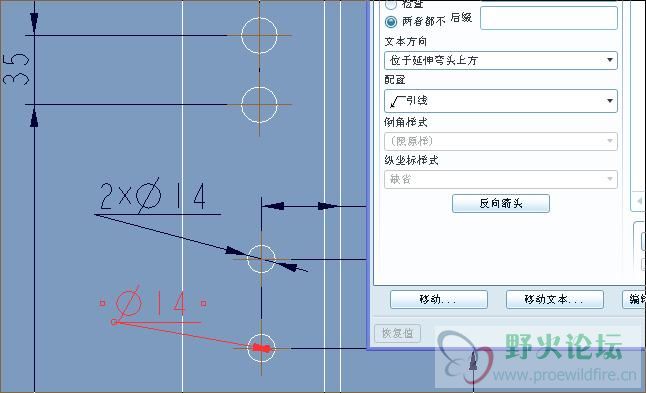
Task: Select the 2×Ø14 dimension text
Action: [152, 196]
